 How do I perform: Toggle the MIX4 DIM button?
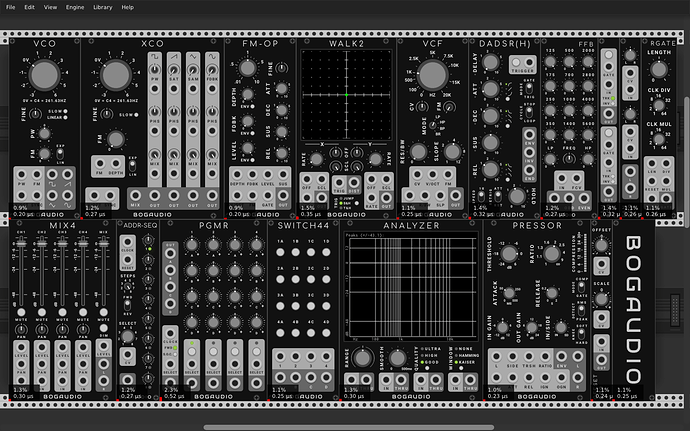[x=103, y=328]
